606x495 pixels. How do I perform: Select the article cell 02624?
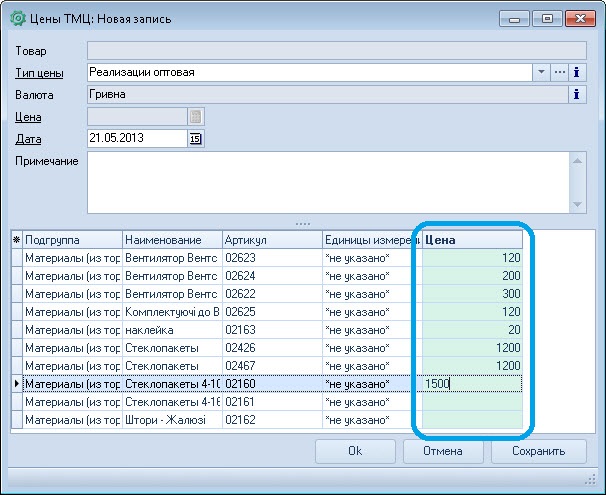click(272, 276)
